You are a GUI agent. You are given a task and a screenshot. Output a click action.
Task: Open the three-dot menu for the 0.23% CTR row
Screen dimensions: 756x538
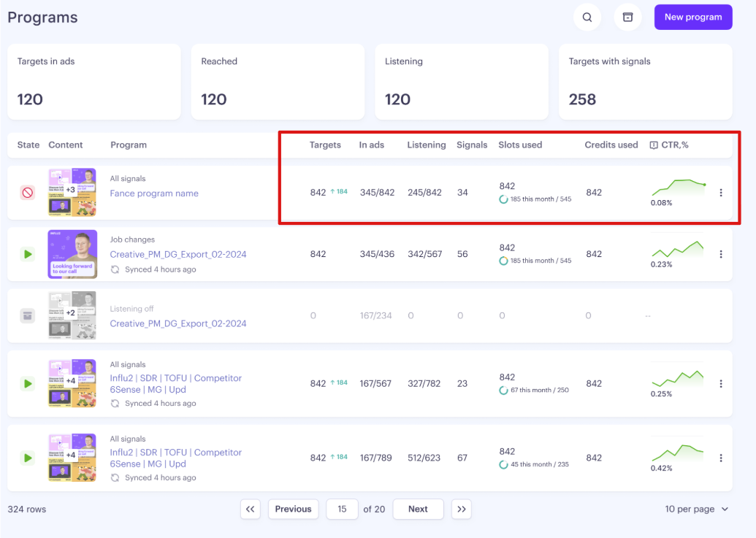(x=721, y=254)
